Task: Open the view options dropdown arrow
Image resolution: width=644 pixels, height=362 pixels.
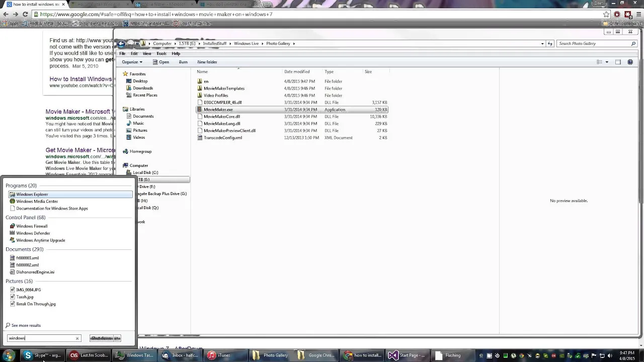Action: [607, 62]
